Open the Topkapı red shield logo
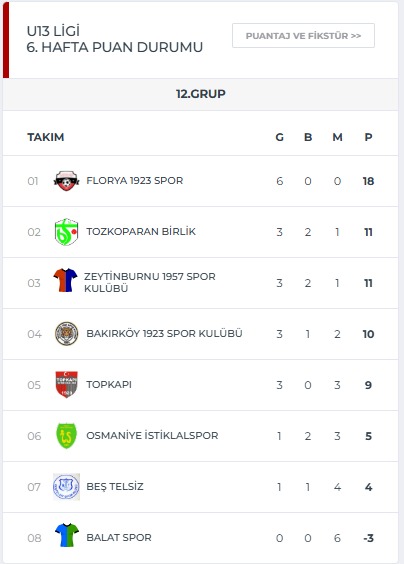This screenshot has height=564, width=404. point(67,385)
